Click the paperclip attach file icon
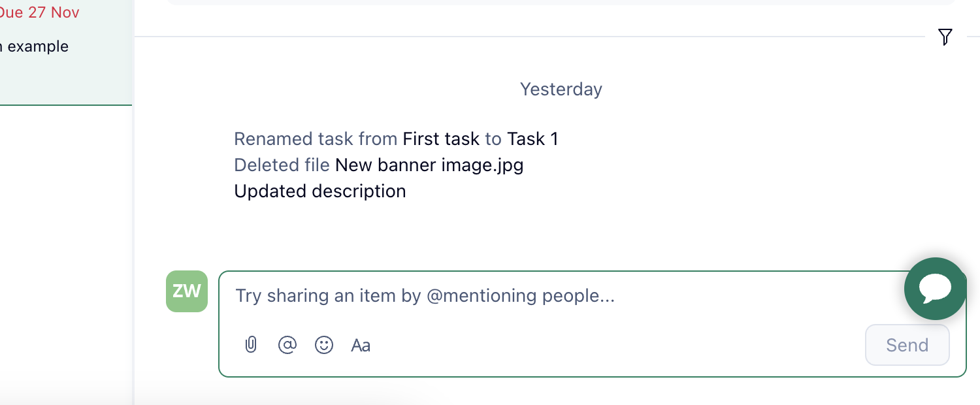 tap(251, 345)
